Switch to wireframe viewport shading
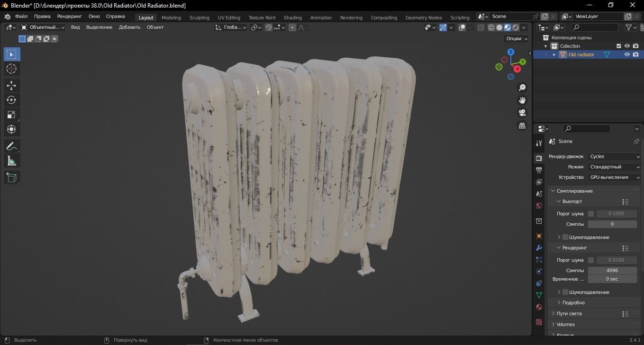 pyautogui.click(x=491, y=27)
